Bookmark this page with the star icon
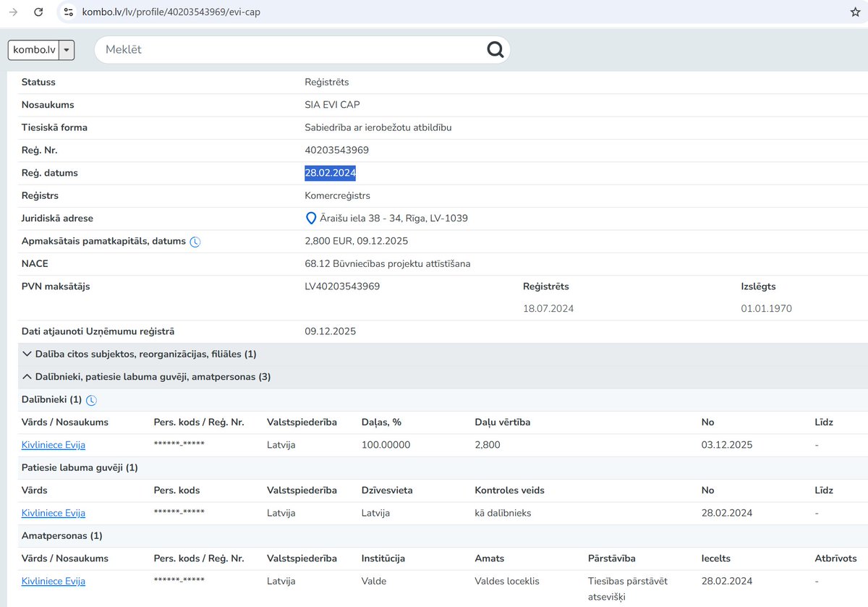Viewport: 868px width, 607px height. click(x=855, y=12)
